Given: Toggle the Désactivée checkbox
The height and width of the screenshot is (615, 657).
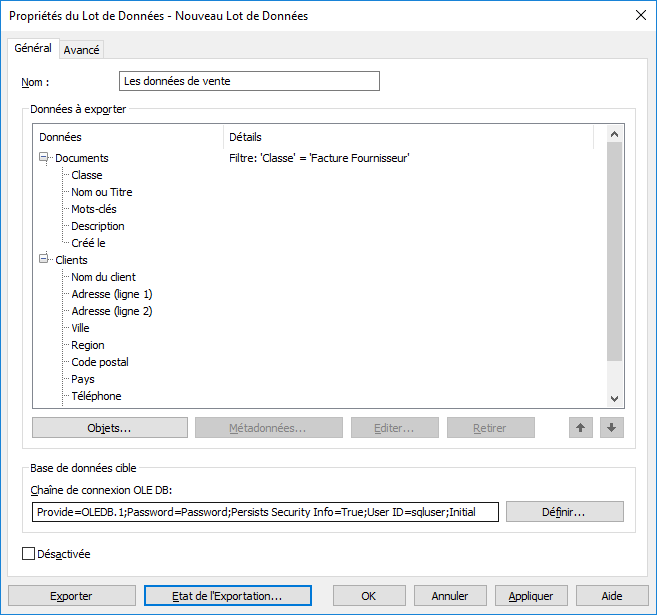Looking at the screenshot, I should [28, 553].
